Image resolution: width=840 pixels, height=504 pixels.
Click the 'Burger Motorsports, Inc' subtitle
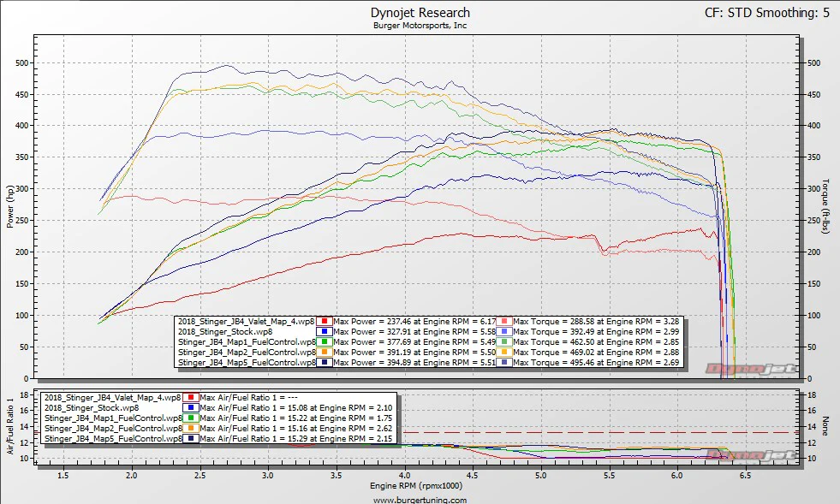click(420, 25)
